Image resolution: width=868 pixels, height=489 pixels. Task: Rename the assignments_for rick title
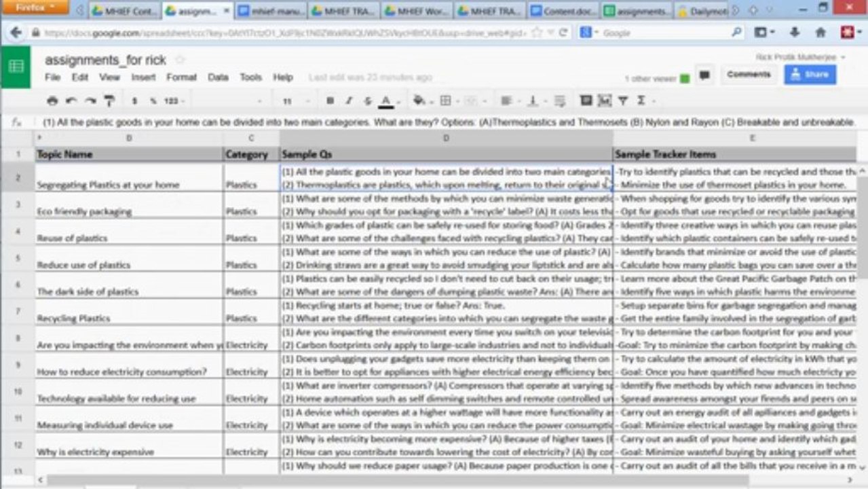pyautogui.click(x=105, y=60)
